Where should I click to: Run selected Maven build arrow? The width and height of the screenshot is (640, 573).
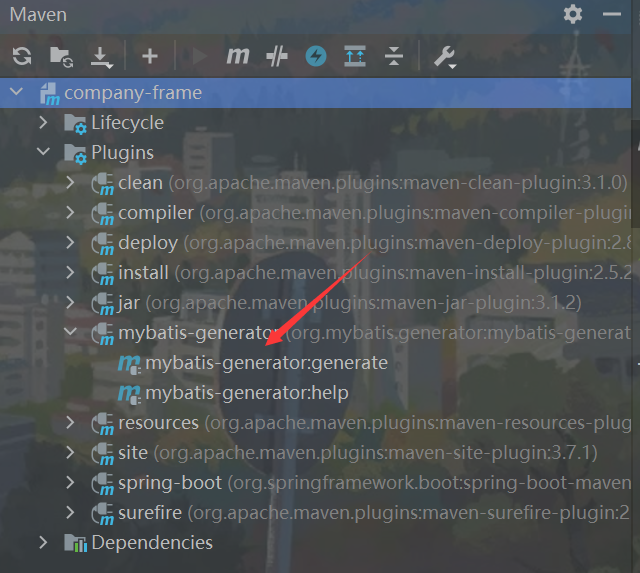click(199, 56)
